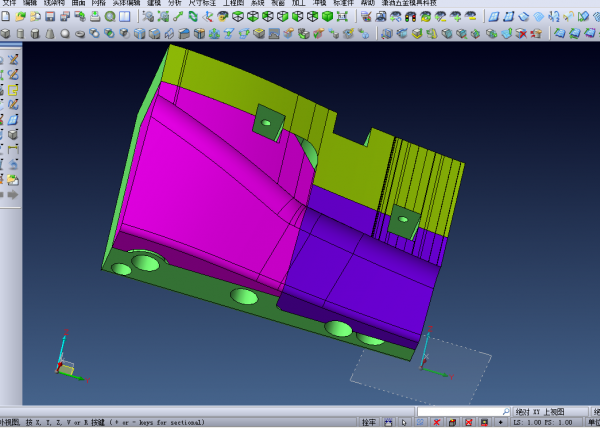Choose the torus primitive tool
The width and height of the screenshot is (600, 428).
point(80,33)
